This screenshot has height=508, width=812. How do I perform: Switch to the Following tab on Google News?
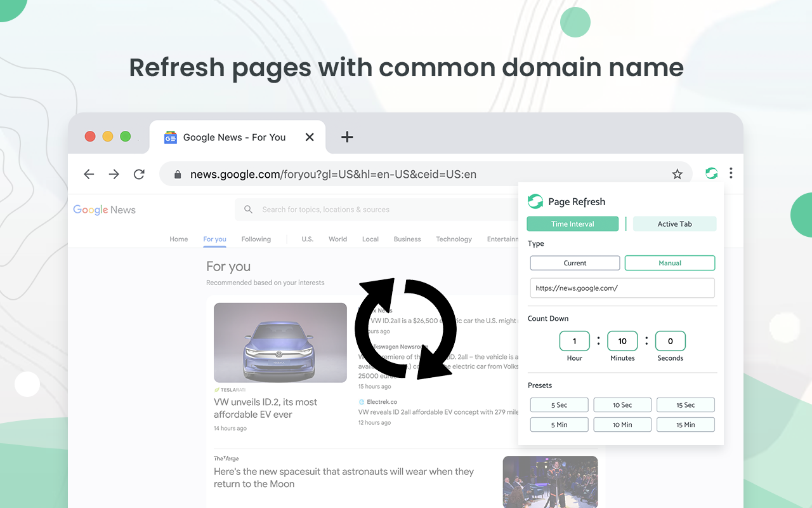[256, 239]
